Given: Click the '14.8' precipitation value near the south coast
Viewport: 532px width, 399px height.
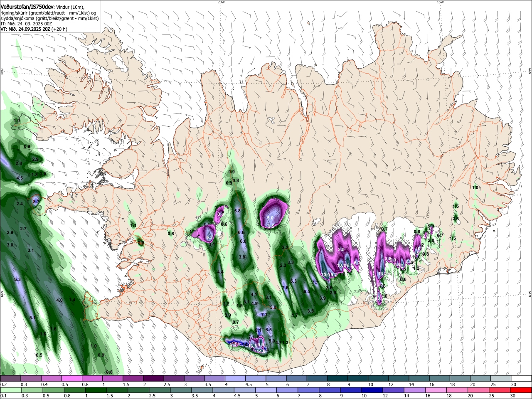Looking at the screenshot, I should pos(261,352).
